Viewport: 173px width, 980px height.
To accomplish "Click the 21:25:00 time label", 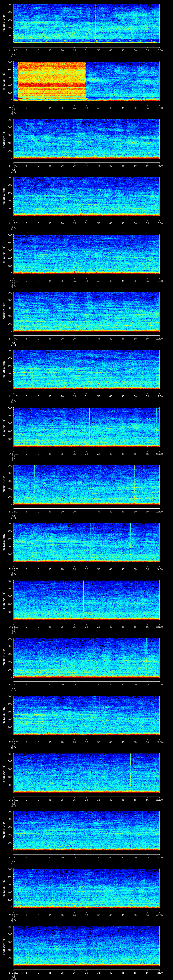I will click(13, 684).
